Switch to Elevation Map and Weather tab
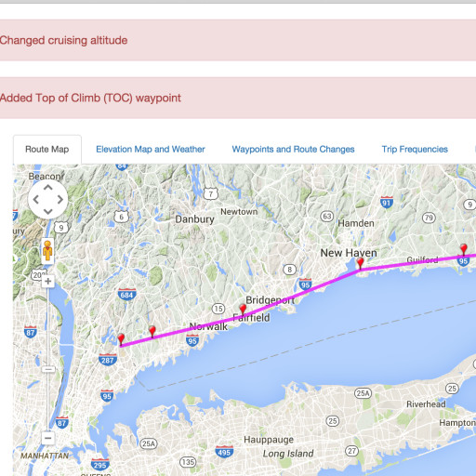Screen dimensions: 476x476 151,150
